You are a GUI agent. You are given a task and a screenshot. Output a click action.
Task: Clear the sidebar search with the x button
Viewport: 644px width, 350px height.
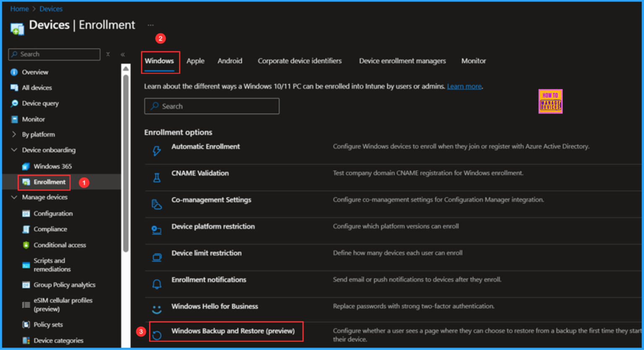108,54
